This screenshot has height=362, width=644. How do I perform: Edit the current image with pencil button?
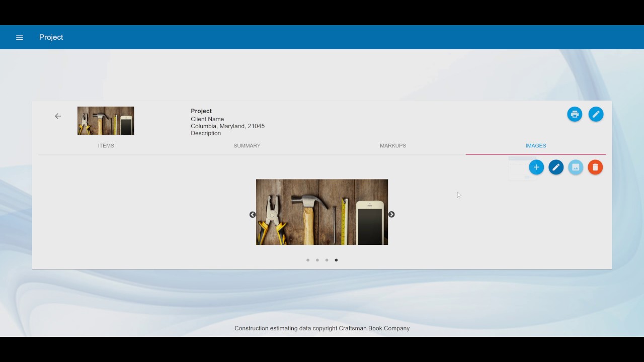coord(556,167)
